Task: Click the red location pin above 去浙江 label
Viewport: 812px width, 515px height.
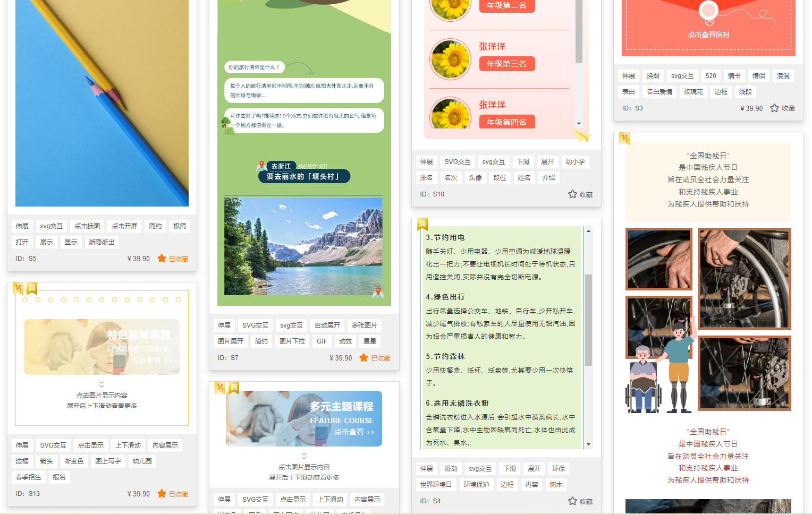Action: (261, 165)
